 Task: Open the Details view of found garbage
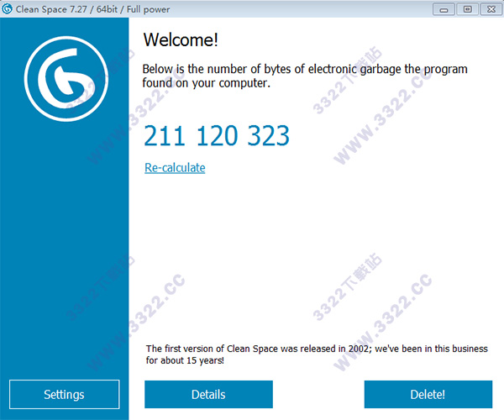(208, 394)
